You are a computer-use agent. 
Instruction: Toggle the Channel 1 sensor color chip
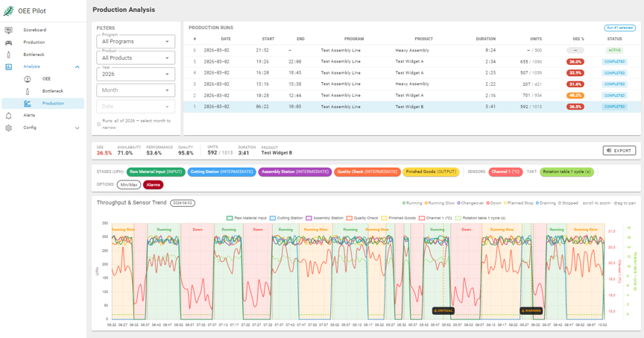[505, 172]
